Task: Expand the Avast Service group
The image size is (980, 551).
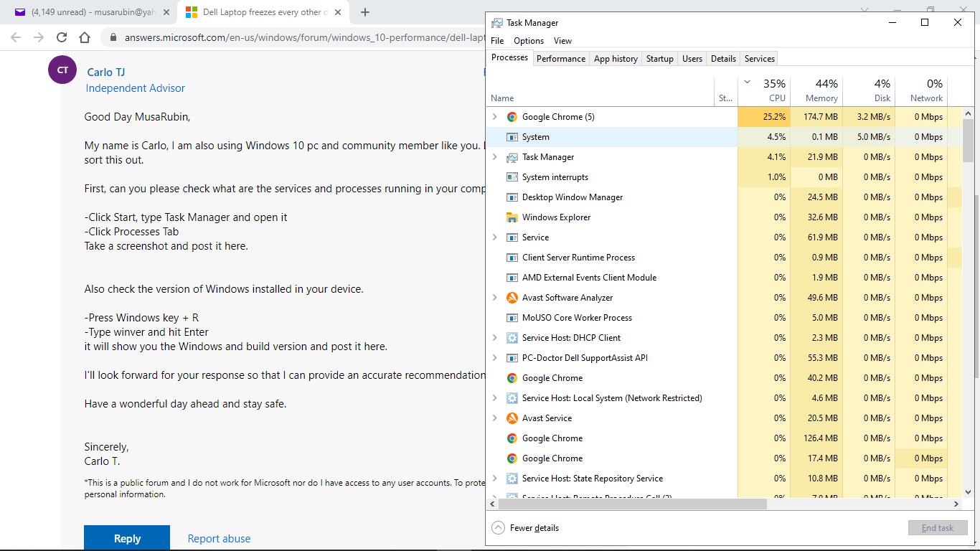Action: 494,418
